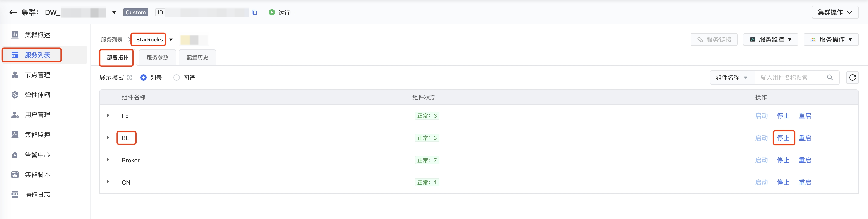Click the search magnifier icon

coord(830,78)
